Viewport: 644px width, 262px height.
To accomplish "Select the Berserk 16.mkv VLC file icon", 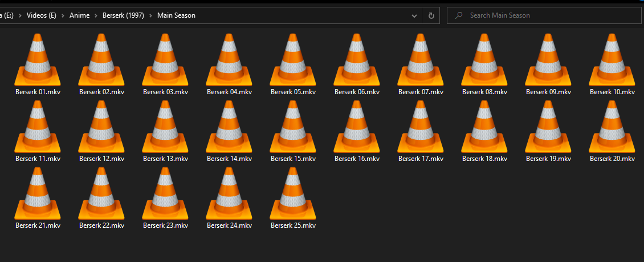I will coord(357,127).
